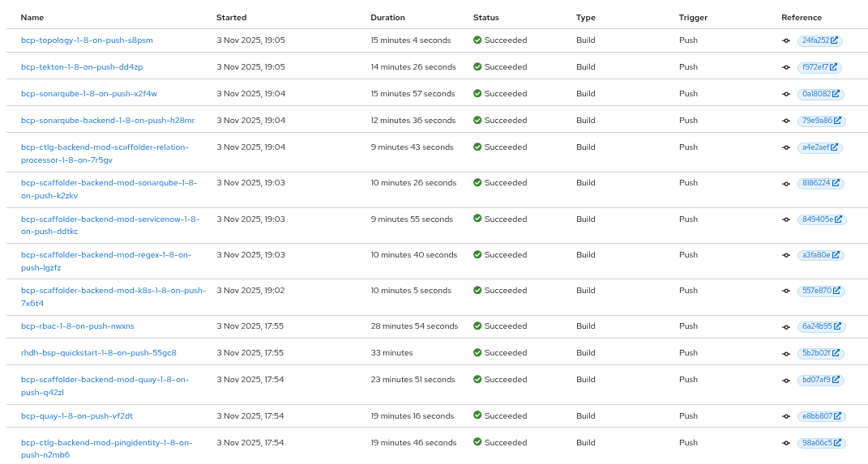Open rhdh-bsp-quickstart-1-8-on-push-55gc8 run details
This screenshot has width=868, height=464.
98,353
